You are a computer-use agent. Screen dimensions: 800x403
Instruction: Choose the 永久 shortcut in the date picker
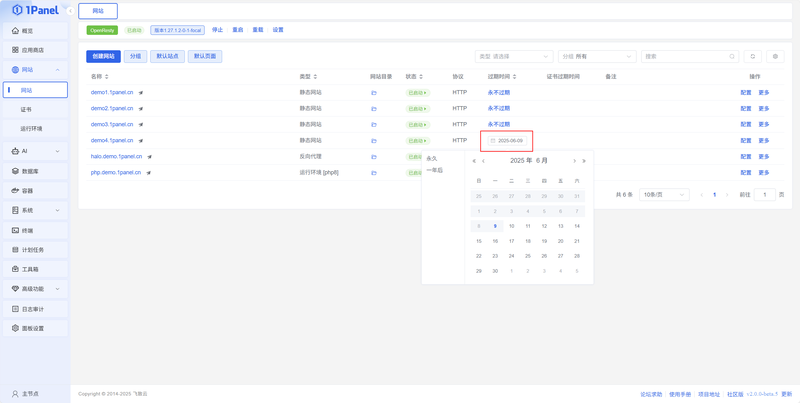pyautogui.click(x=432, y=159)
